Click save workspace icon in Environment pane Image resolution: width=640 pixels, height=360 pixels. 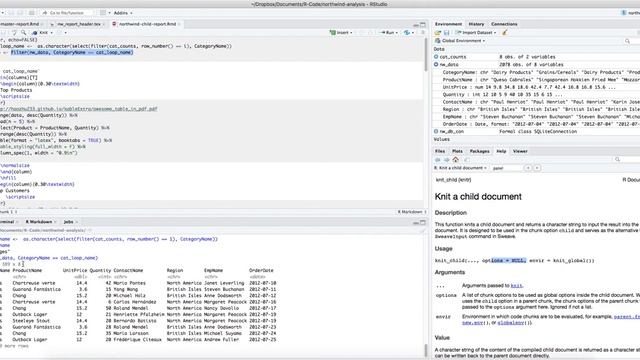pos(447,33)
